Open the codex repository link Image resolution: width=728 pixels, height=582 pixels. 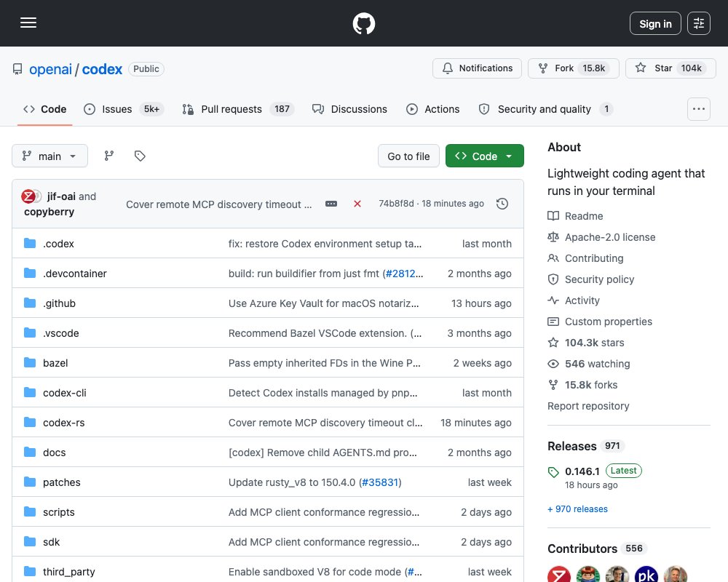tap(102, 69)
